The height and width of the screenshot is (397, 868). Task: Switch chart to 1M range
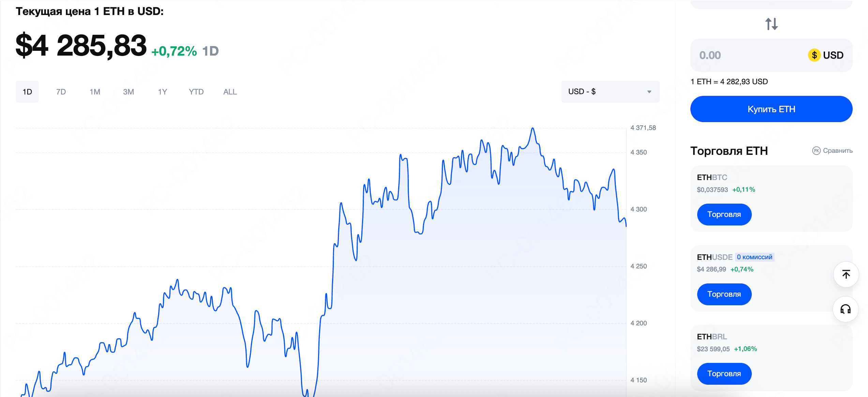tap(95, 92)
